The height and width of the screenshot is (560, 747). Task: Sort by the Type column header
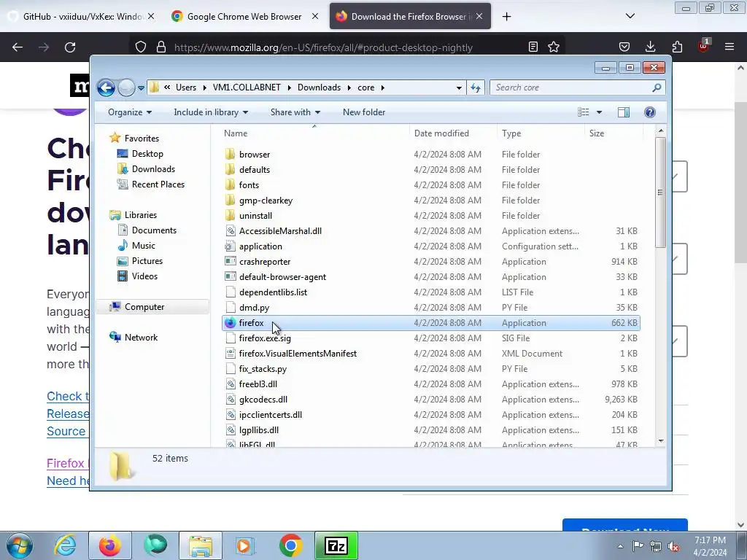(541, 133)
